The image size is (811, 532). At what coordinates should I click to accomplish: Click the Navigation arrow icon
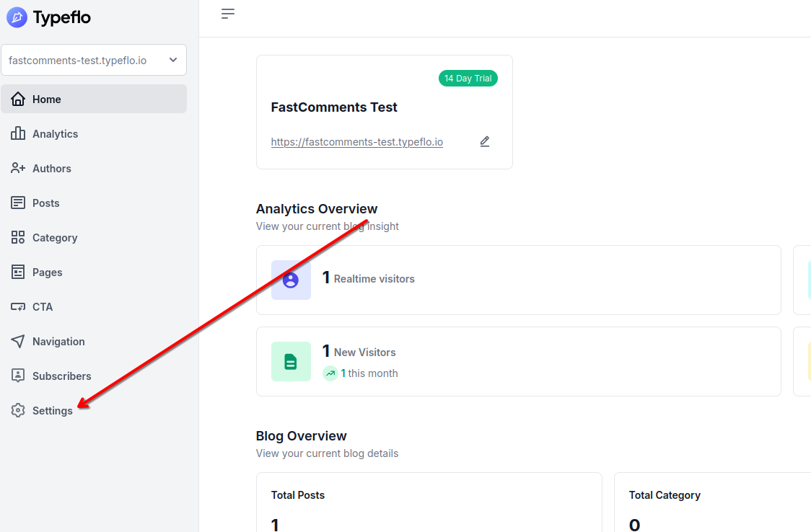18,341
